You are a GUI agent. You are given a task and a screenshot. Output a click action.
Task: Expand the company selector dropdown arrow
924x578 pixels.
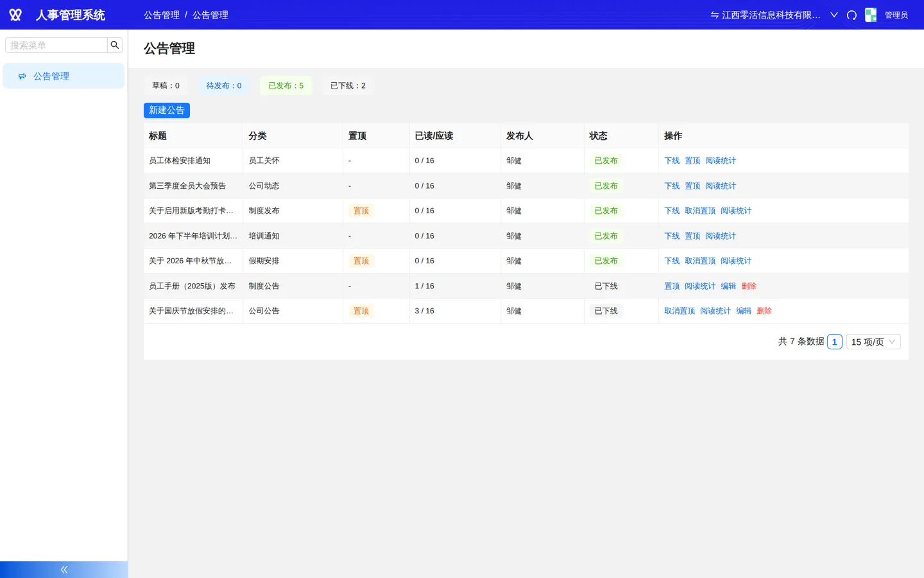pos(834,15)
